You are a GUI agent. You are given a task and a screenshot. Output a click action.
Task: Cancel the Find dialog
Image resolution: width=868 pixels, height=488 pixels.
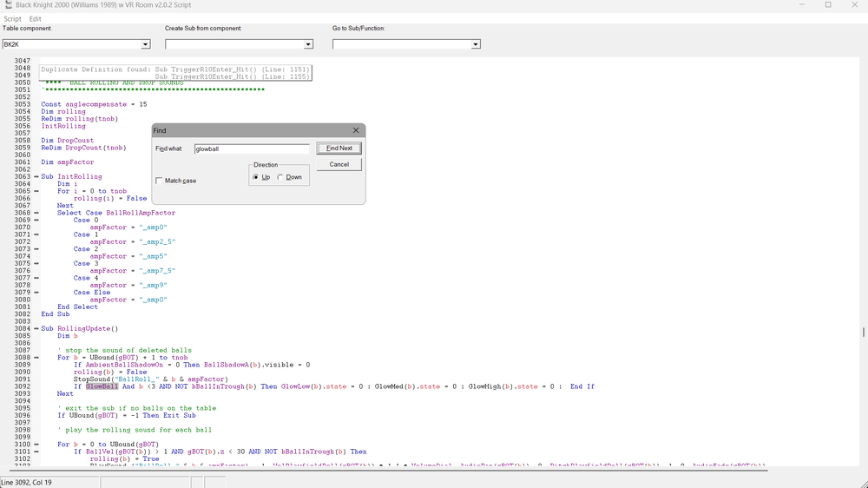click(x=339, y=164)
